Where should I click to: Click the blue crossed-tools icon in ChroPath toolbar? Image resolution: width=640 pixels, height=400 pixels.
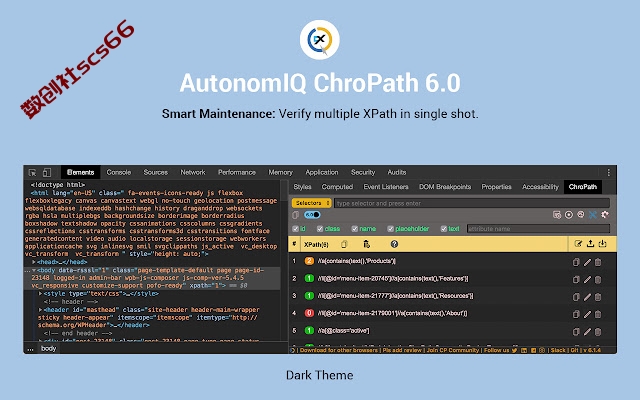point(593,215)
